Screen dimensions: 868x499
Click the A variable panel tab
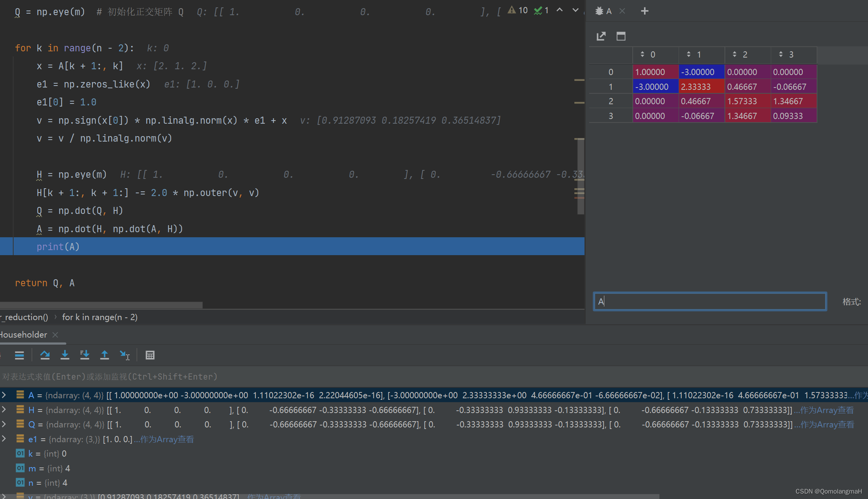click(x=607, y=11)
